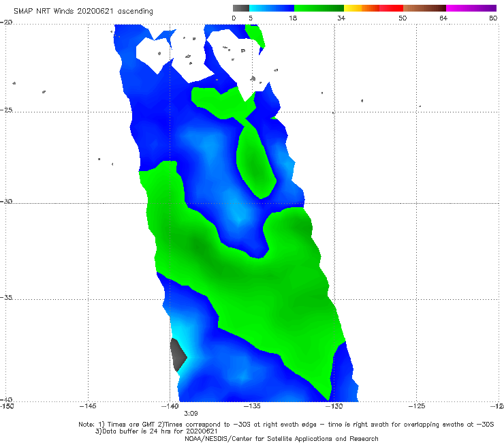The image size is (504, 443).
Task: Click the gray 0-5 segment of color bar
Action: [x=241, y=8]
